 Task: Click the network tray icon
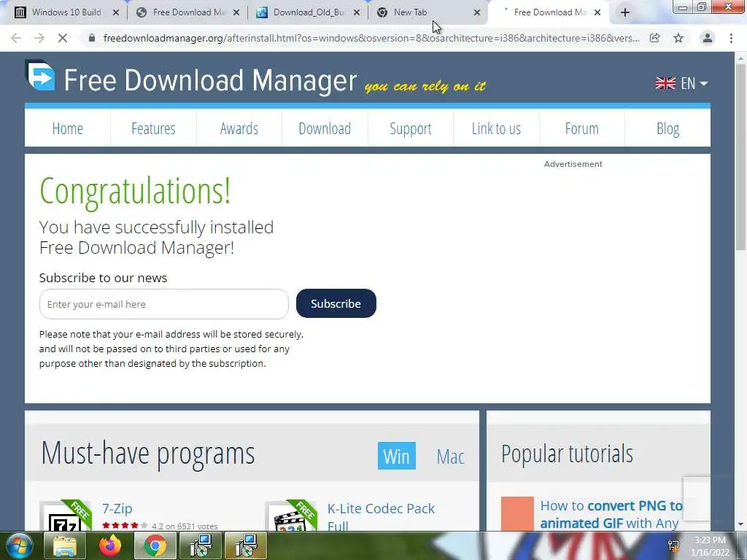(673, 546)
